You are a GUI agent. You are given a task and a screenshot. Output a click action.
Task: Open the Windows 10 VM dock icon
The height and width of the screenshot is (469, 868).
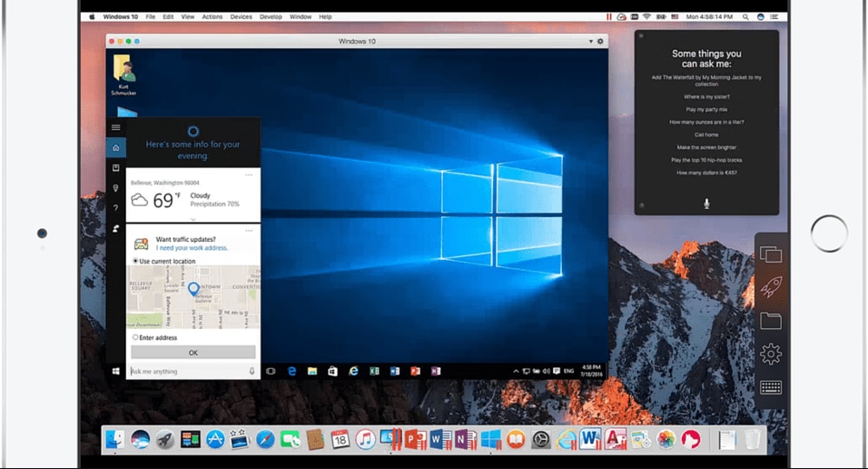[490, 440]
